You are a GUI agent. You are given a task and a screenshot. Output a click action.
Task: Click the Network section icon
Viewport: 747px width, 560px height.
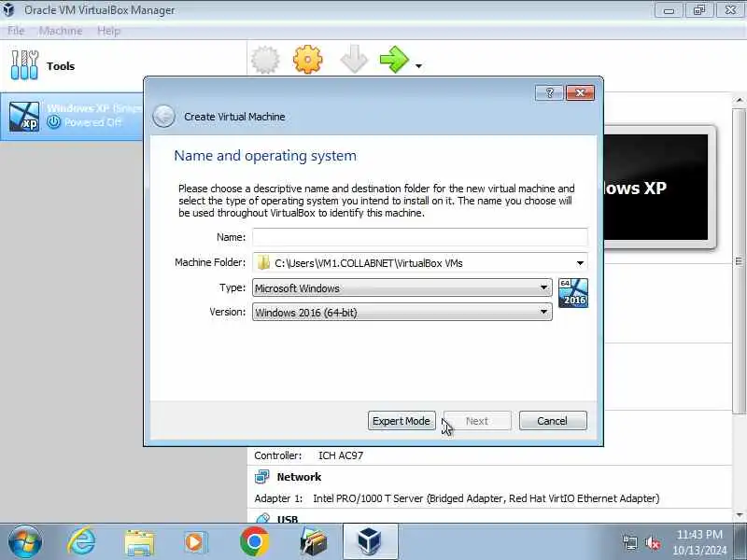click(x=261, y=477)
